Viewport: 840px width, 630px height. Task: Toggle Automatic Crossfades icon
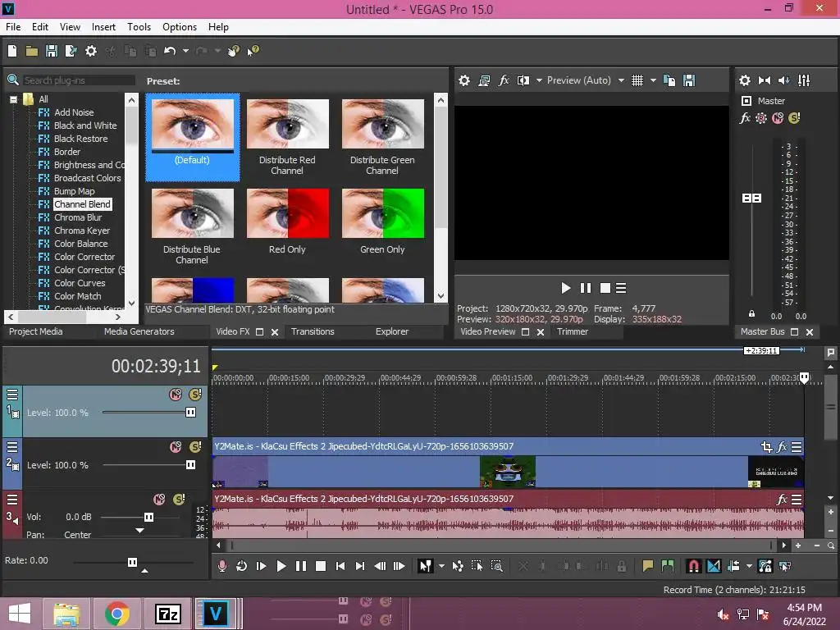click(714, 566)
